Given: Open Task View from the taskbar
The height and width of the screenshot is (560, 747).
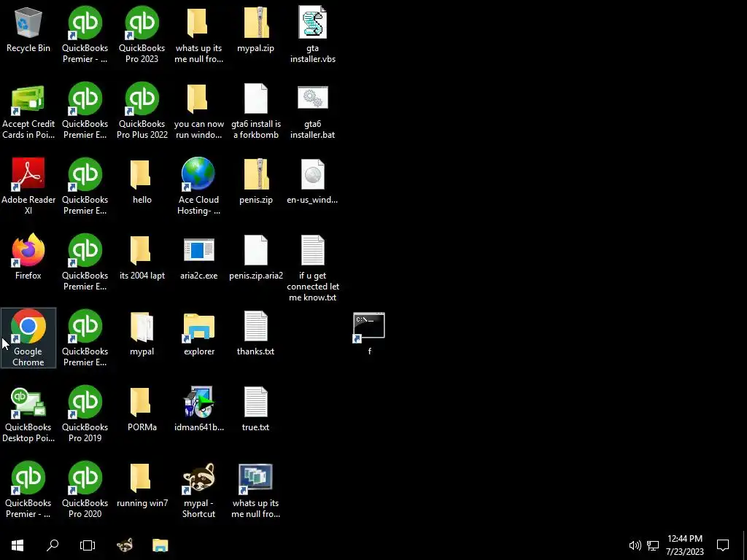Looking at the screenshot, I should click(88, 545).
